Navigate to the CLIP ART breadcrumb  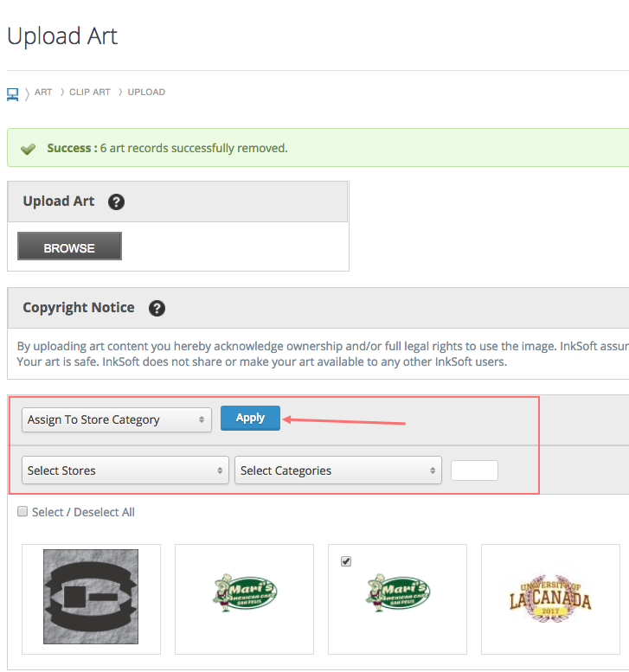coord(90,93)
